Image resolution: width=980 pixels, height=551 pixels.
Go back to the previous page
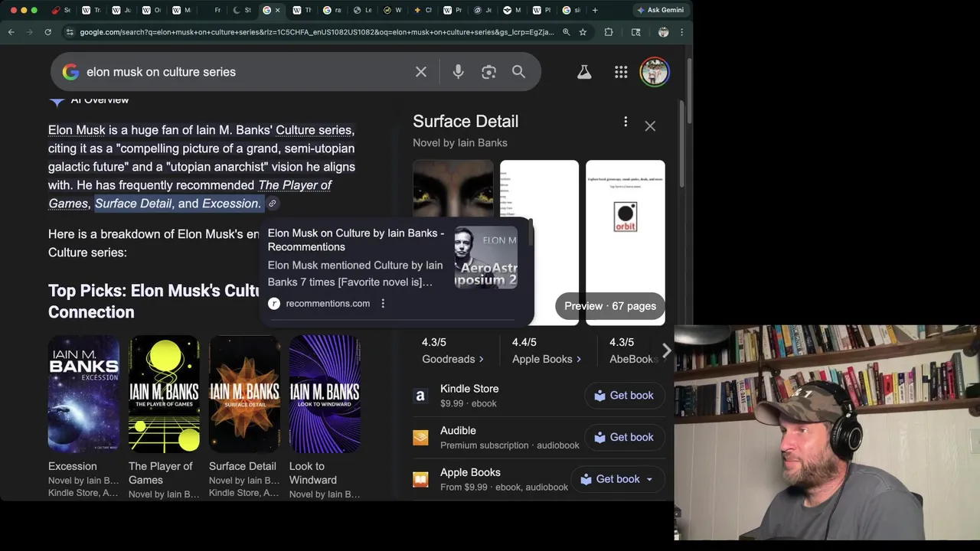coord(11,32)
